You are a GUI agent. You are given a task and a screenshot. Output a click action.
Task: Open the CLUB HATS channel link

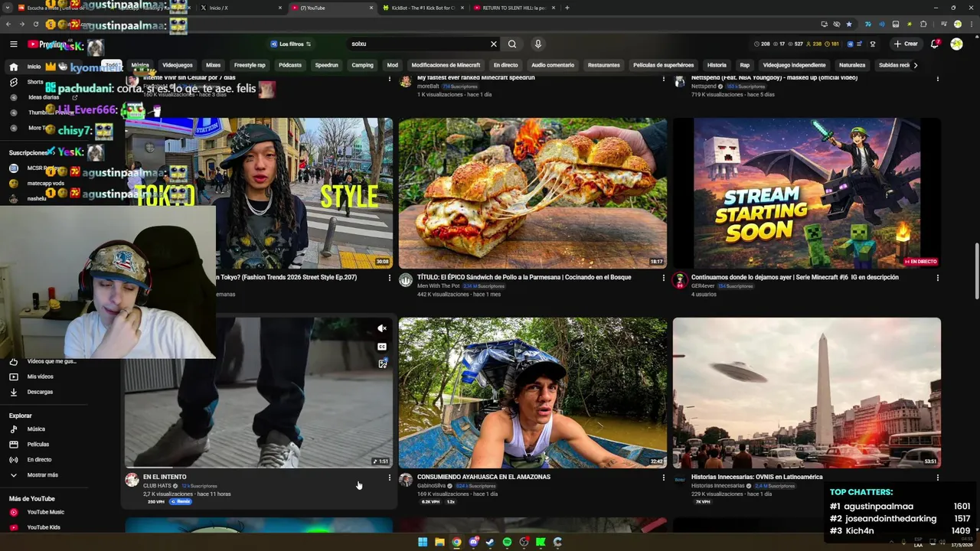tap(157, 486)
